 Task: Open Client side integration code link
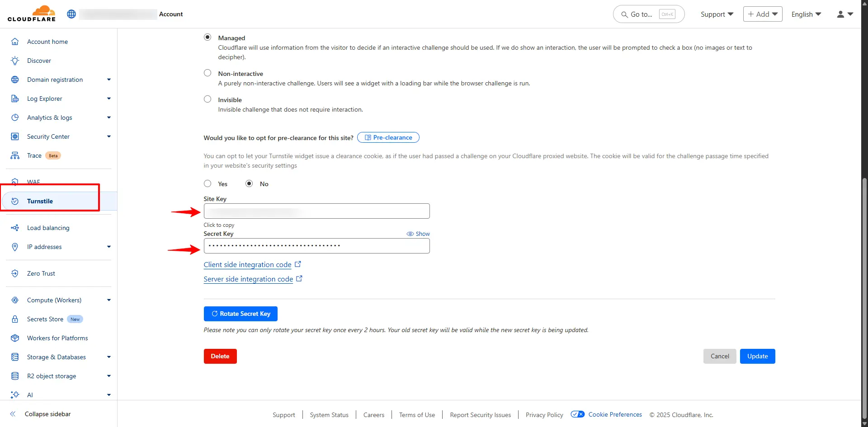pyautogui.click(x=247, y=265)
